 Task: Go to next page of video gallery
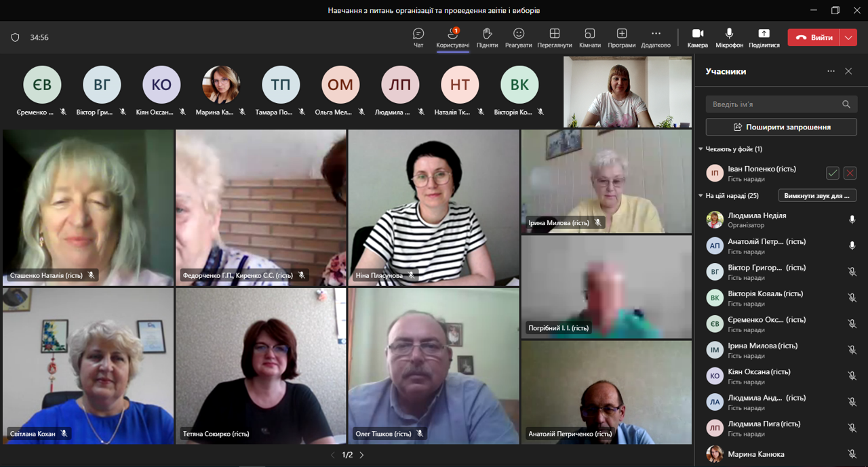(361, 455)
